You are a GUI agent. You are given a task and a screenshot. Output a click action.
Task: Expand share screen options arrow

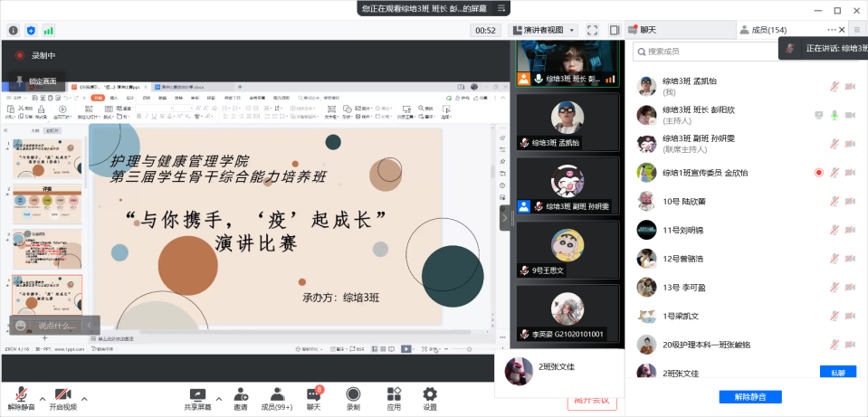218,398
